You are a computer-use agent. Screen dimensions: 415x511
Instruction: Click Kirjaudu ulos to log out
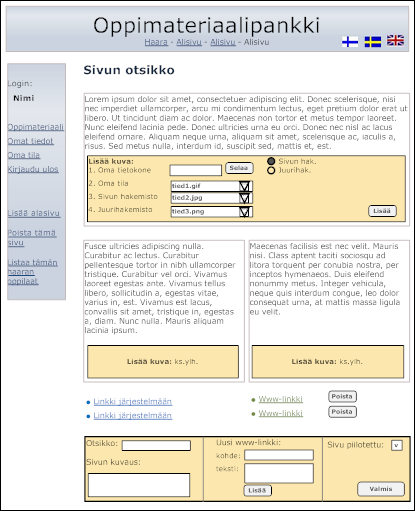tap(33, 169)
